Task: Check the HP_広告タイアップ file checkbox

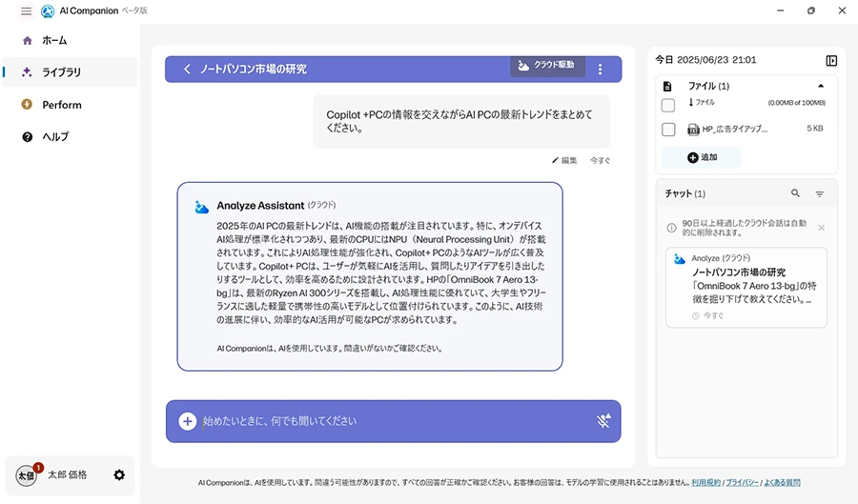Action: point(668,130)
